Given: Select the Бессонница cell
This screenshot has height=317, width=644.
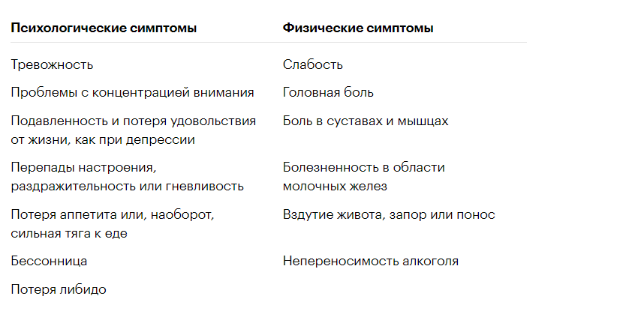Looking at the screenshot, I should point(49,262).
